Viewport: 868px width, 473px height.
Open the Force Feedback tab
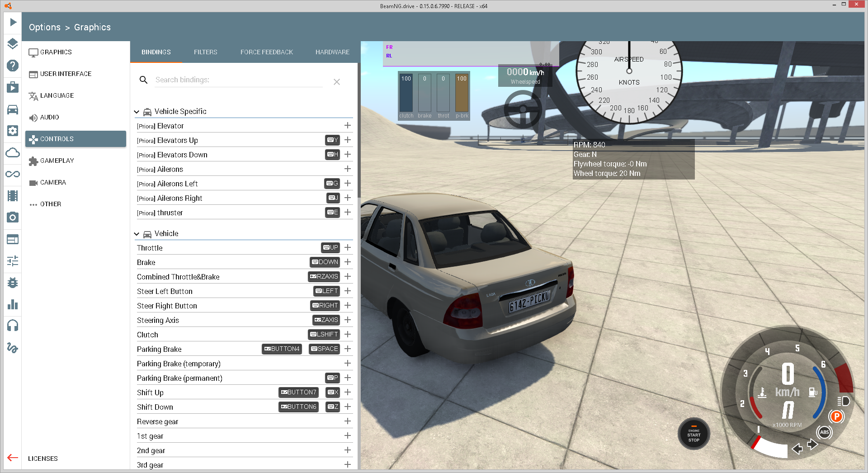[267, 52]
